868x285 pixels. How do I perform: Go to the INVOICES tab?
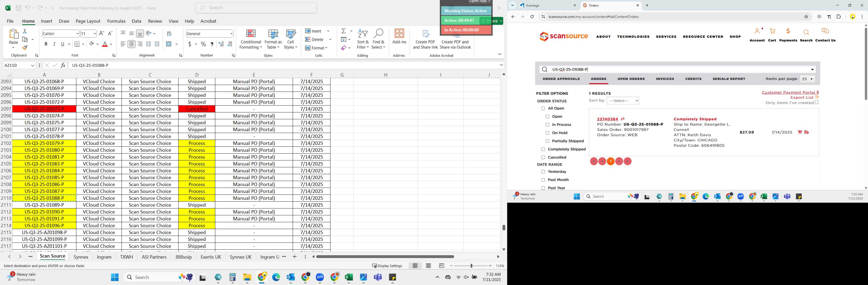(x=665, y=79)
